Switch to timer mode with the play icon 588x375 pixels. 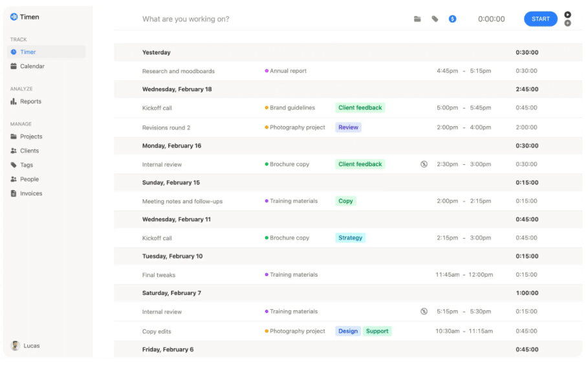coord(568,15)
